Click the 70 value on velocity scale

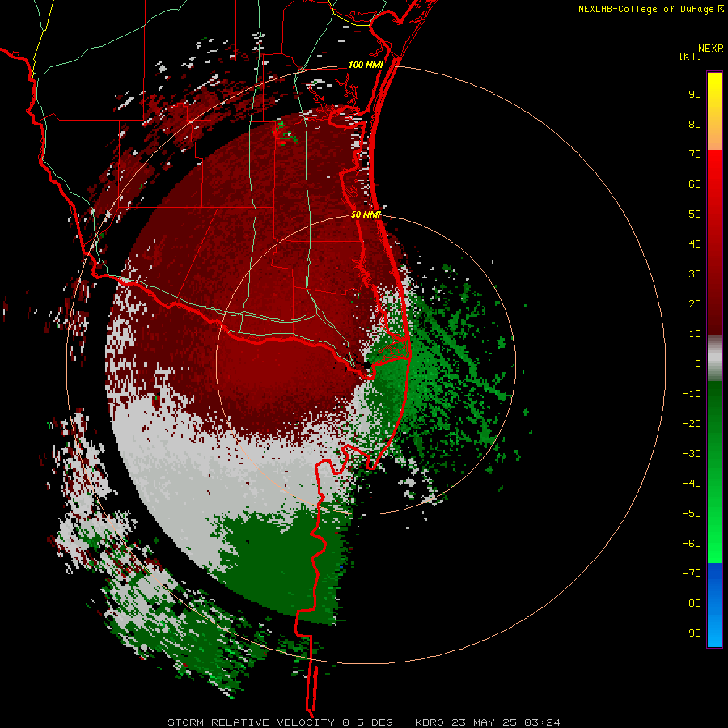pos(695,154)
